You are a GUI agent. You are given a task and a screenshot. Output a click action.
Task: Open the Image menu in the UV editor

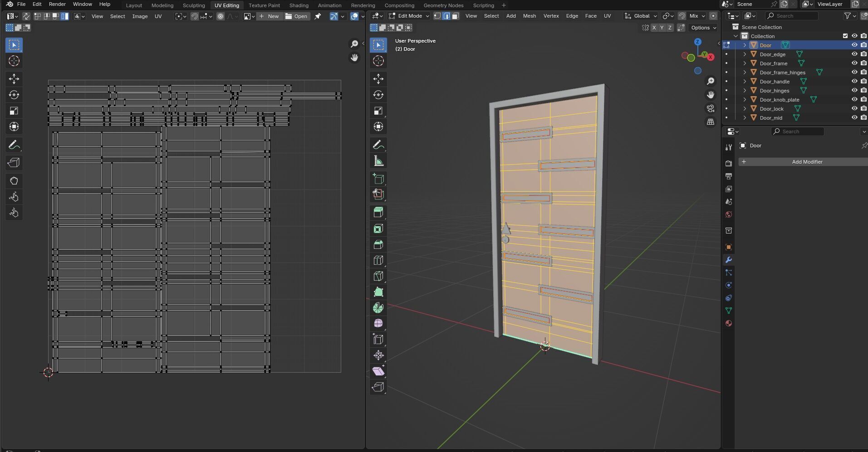pyautogui.click(x=140, y=16)
